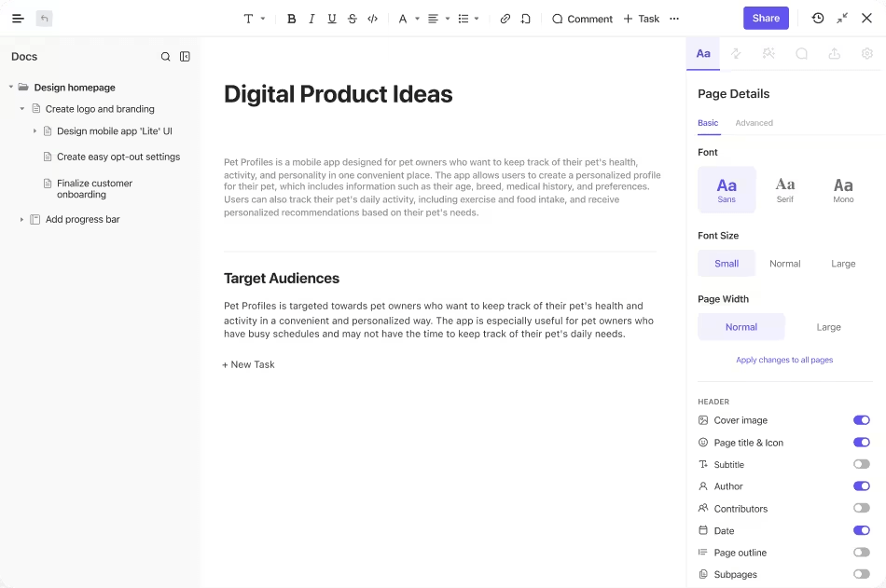The height and width of the screenshot is (588, 886).
Task: Expand Design mobile app 'Lite' UI
Action: pos(35,131)
